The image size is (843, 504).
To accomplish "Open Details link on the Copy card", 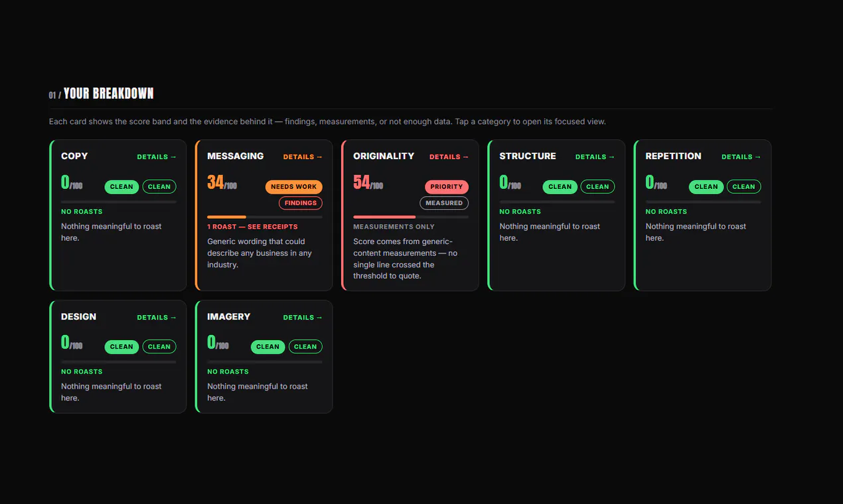I will click(x=157, y=157).
